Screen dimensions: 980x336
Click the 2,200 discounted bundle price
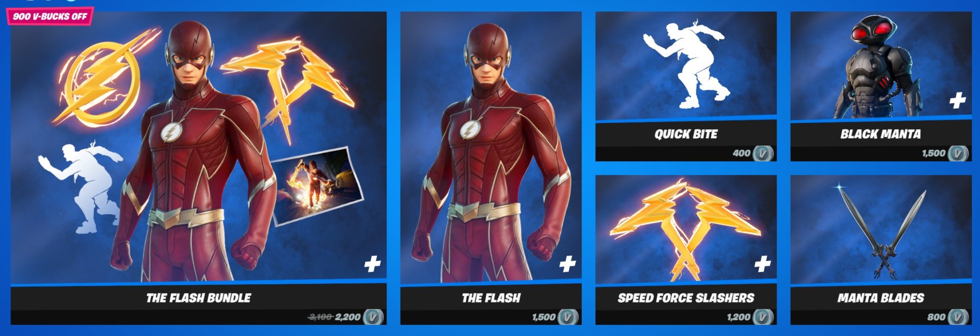click(x=348, y=317)
